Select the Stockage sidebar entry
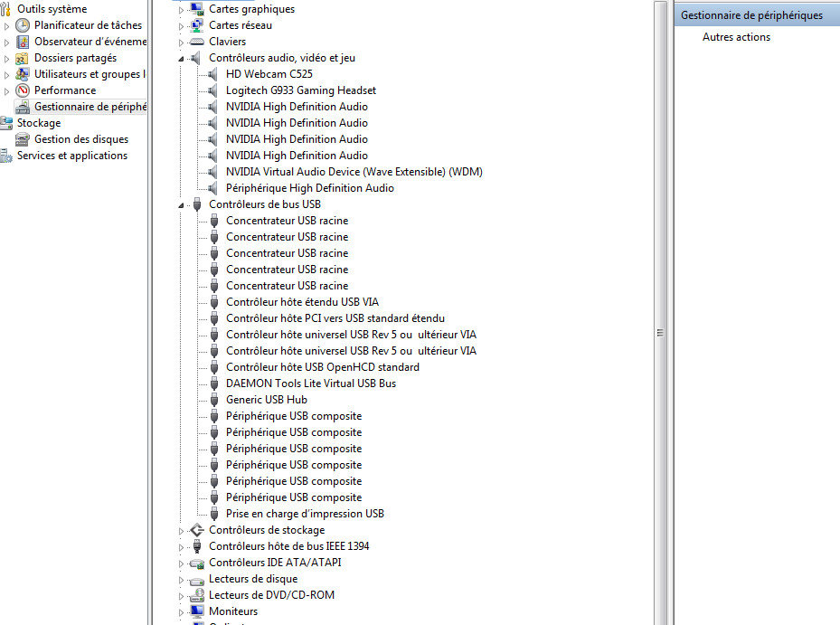 point(39,123)
